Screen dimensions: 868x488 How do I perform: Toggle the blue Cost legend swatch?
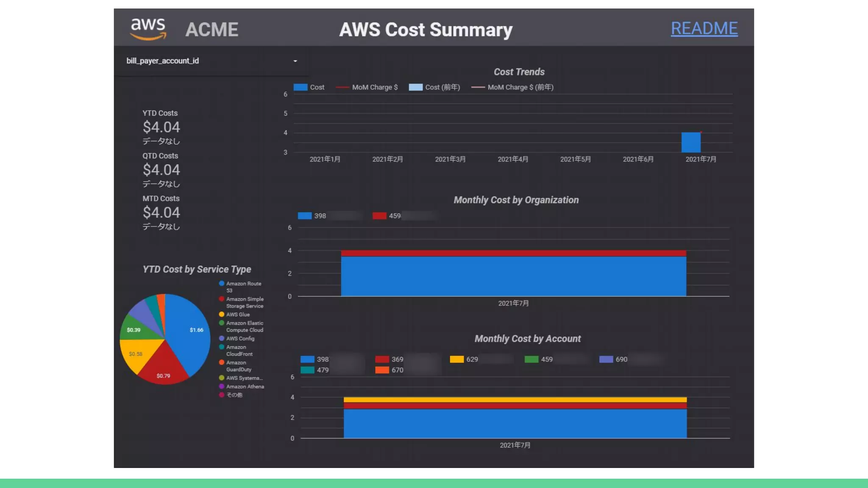pos(300,87)
